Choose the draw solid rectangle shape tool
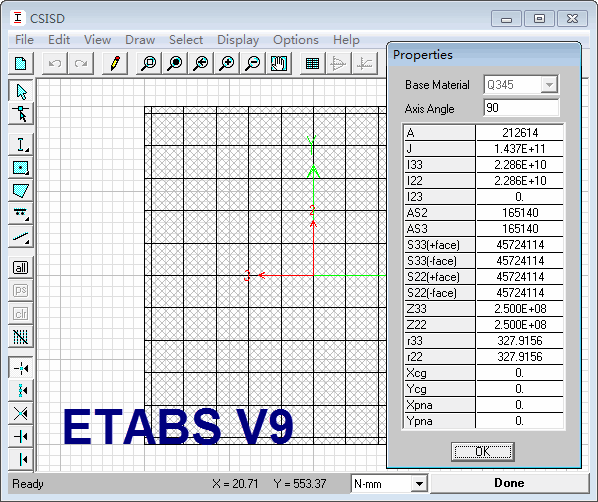598x502 pixels. [21, 167]
